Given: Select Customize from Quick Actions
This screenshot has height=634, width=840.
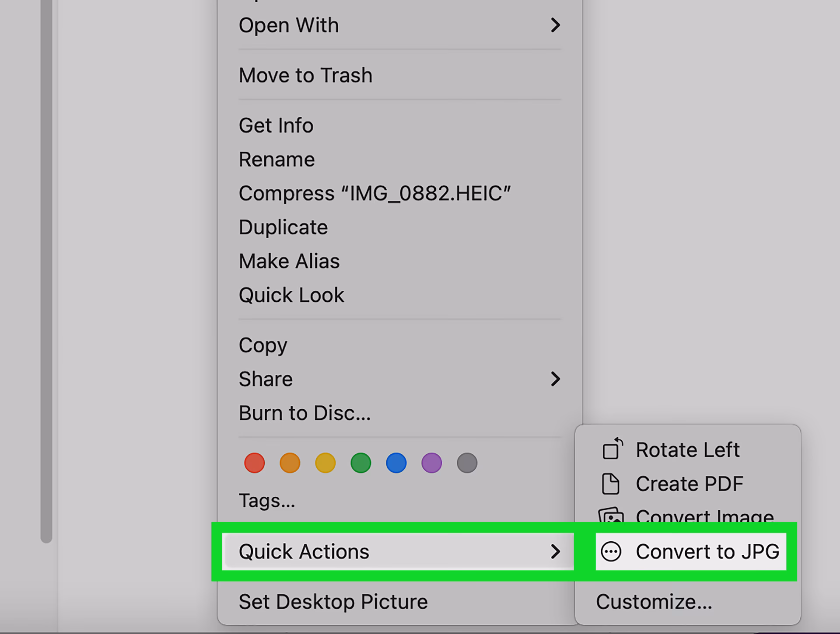Looking at the screenshot, I should tap(654, 602).
